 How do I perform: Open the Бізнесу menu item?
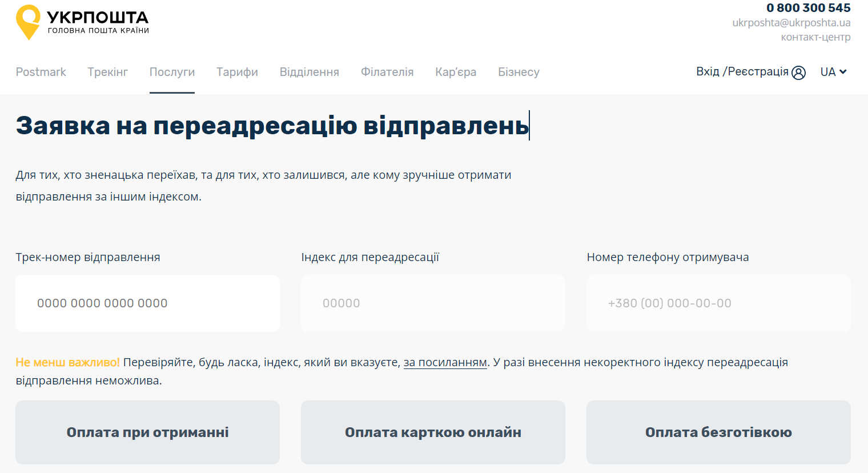point(519,72)
